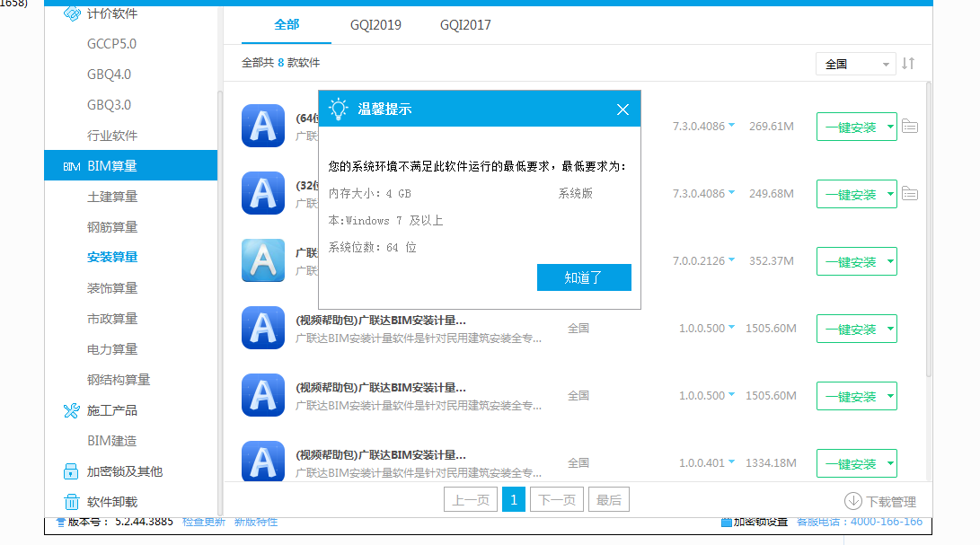Viewport: 980px width, 545px height.
Task: Expand version dropdown 7.0.0.2126
Action: pyautogui.click(x=731, y=260)
